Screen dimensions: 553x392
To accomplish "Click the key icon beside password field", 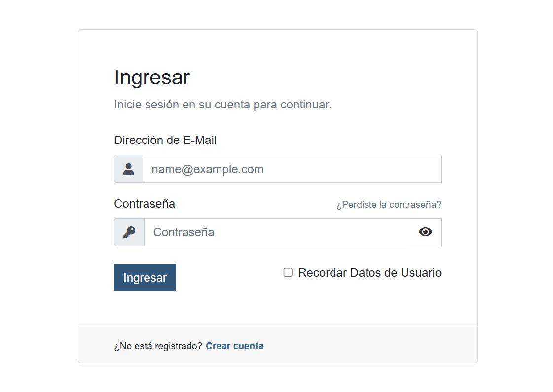I will point(129,232).
